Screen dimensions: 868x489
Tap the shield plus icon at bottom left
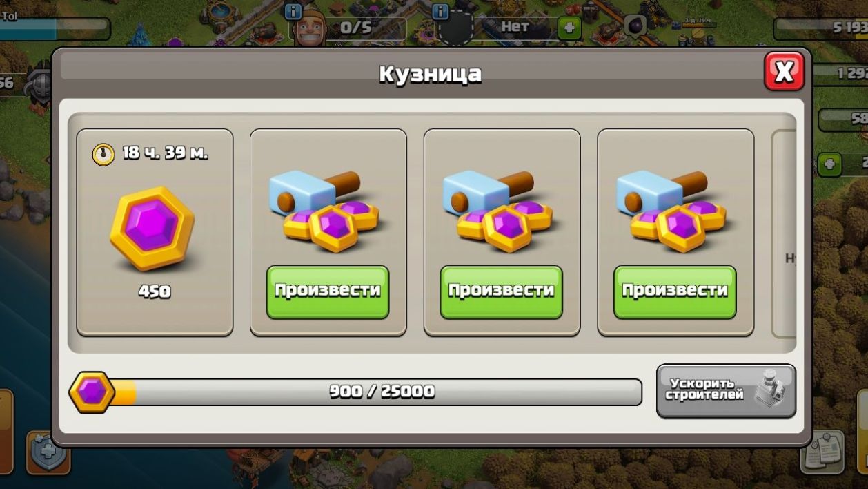(48, 453)
